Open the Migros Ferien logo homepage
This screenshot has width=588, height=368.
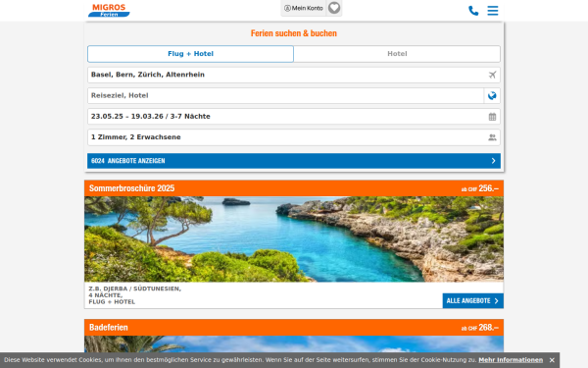pyautogui.click(x=109, y=10)
